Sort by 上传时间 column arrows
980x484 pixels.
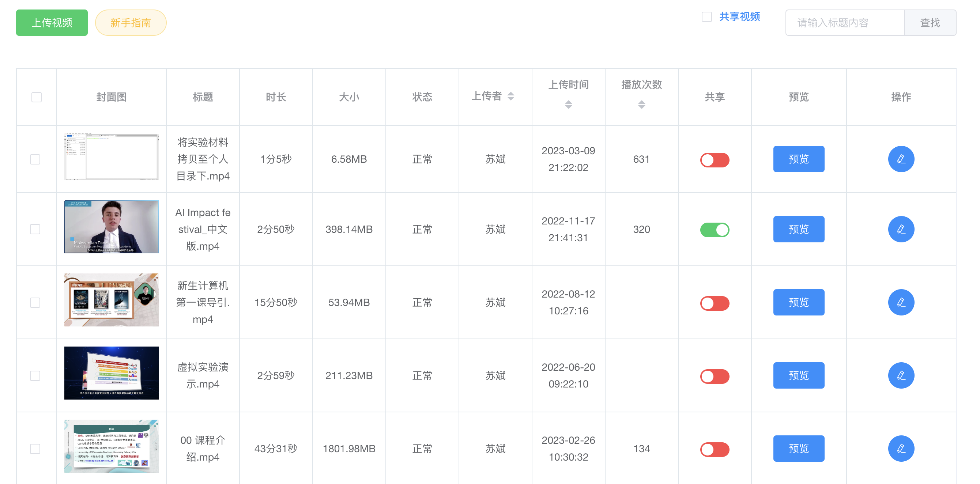pos(568,105)
